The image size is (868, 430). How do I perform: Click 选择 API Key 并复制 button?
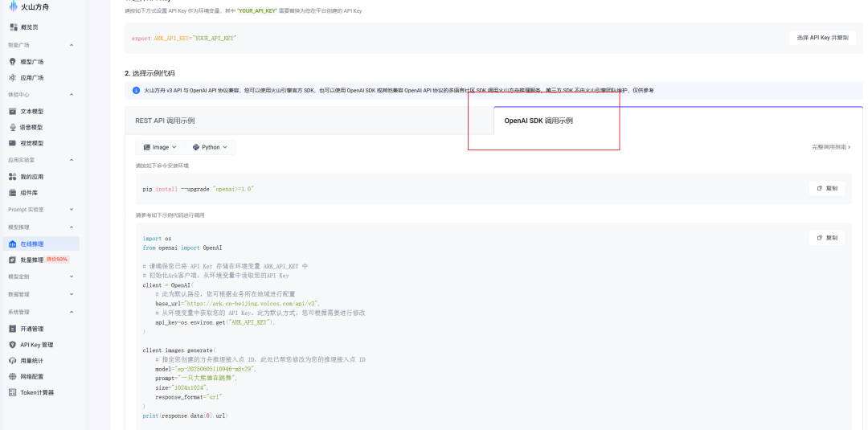pos(822,38)
